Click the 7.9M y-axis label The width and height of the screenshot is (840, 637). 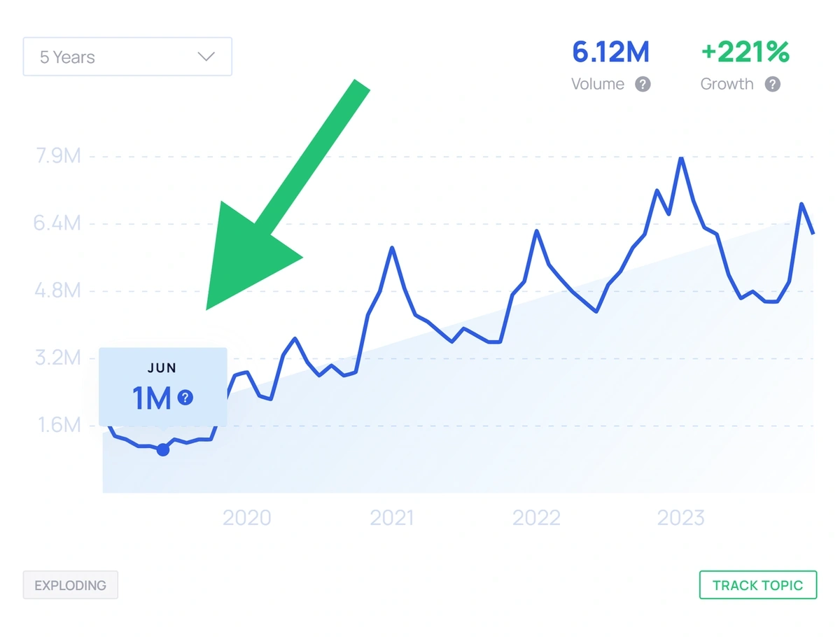pos(58,155)
